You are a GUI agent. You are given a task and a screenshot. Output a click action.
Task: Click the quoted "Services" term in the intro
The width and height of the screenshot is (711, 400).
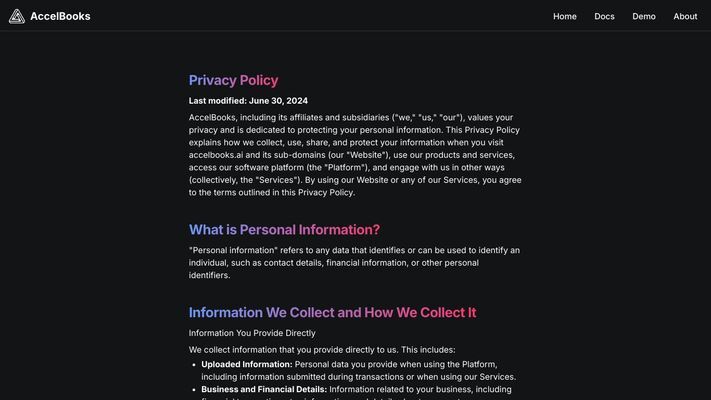[x=278, y=180]
